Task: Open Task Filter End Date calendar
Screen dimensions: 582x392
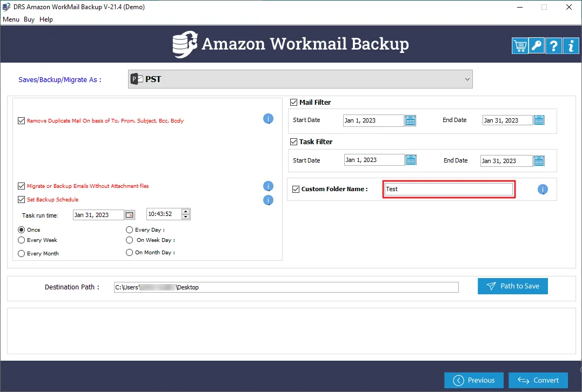Action: 539,161
